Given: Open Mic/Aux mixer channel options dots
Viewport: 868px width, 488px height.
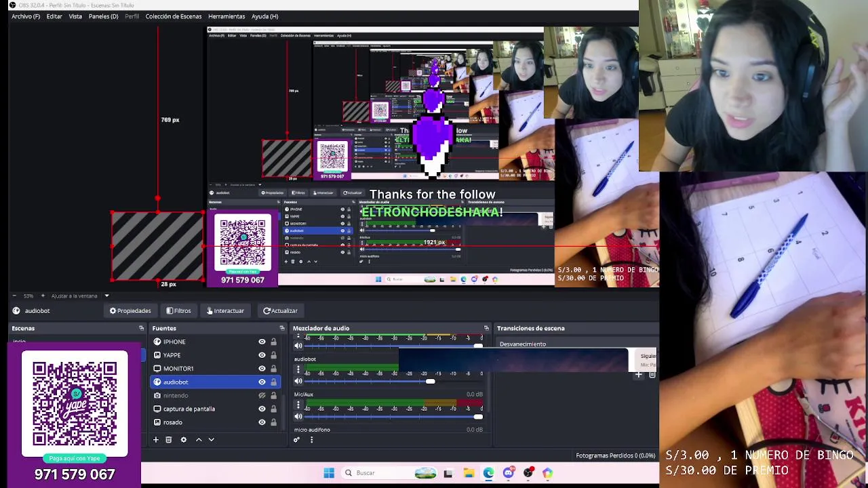Looking at the screenshot, I should tap(298, 405).
